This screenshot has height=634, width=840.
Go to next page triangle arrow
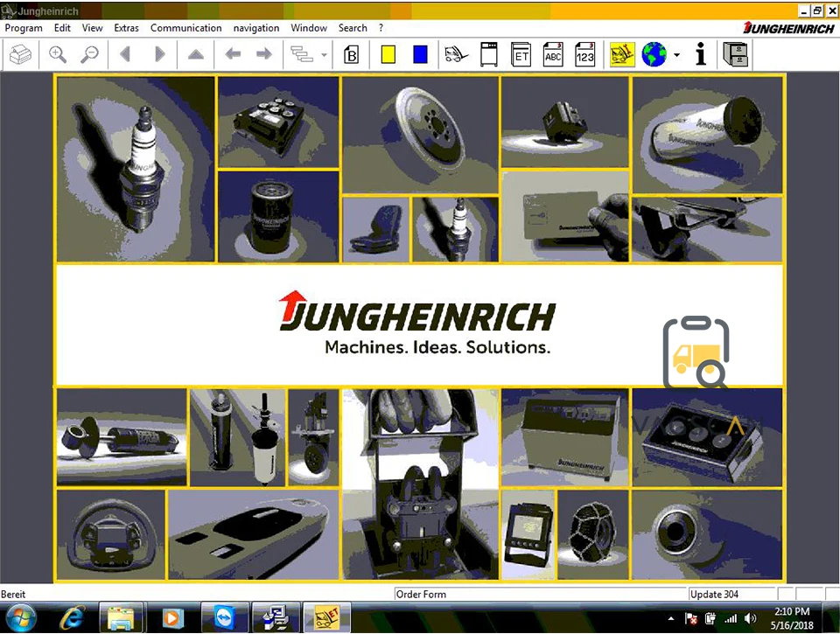click(x=159, y=54)
